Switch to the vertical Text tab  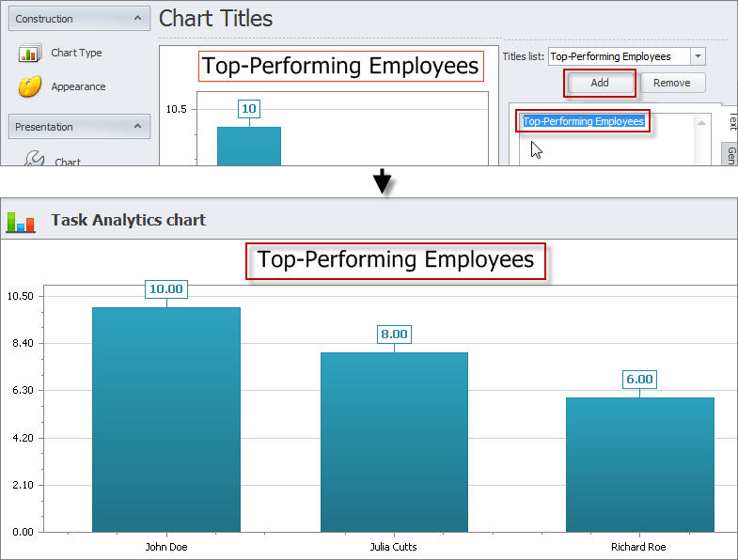(x=731, y=120)
